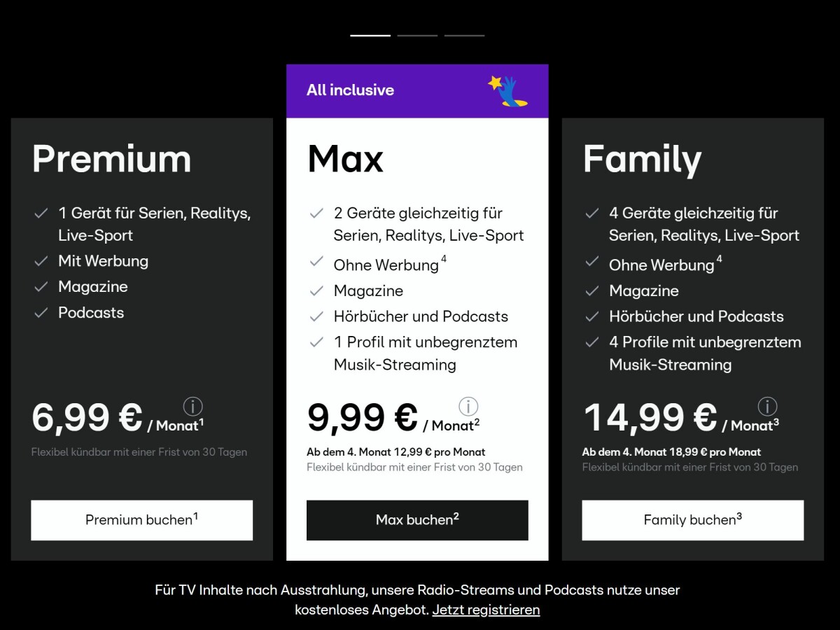Click the Max buchen button
The width and height of the screenshot is (840, 630).
coord(417,520)
